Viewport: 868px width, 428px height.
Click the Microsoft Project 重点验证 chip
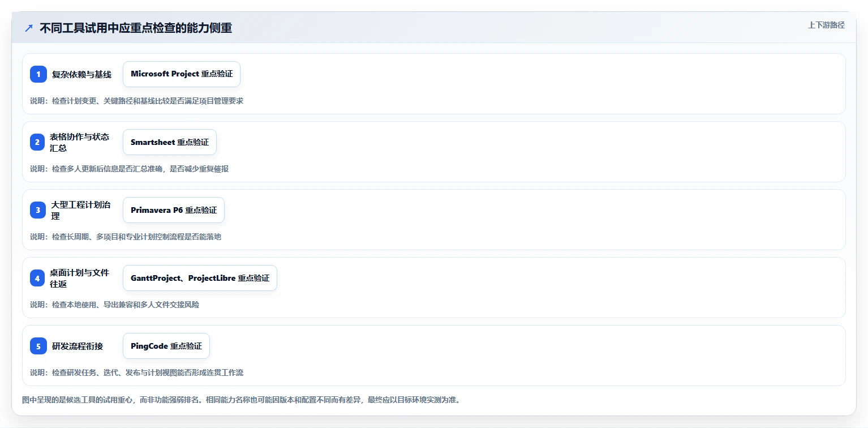tap(182, 74)
